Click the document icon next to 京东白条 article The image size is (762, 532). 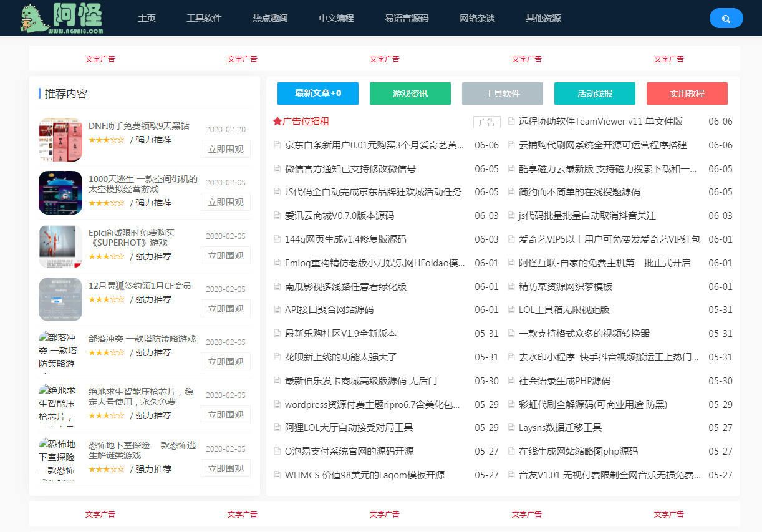[276, 145]
